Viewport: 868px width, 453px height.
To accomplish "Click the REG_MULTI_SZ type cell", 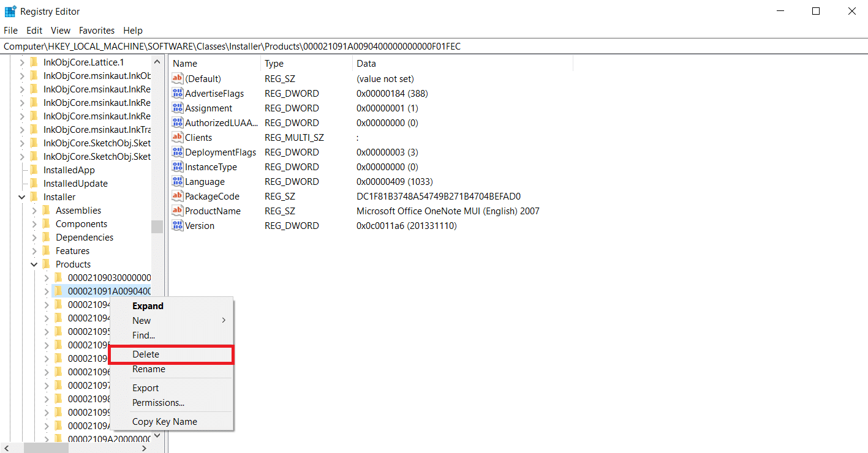I will tap(294, 137).
